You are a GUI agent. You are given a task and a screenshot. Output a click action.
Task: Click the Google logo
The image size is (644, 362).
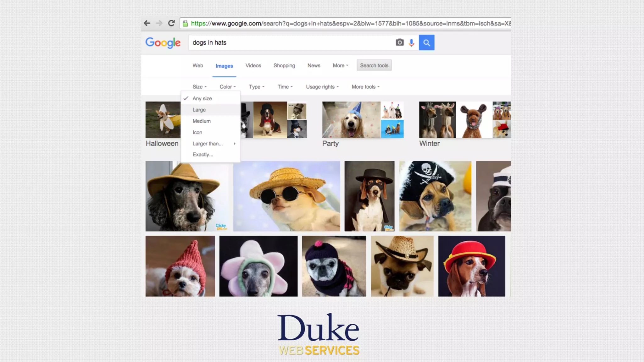coord(163,43)
